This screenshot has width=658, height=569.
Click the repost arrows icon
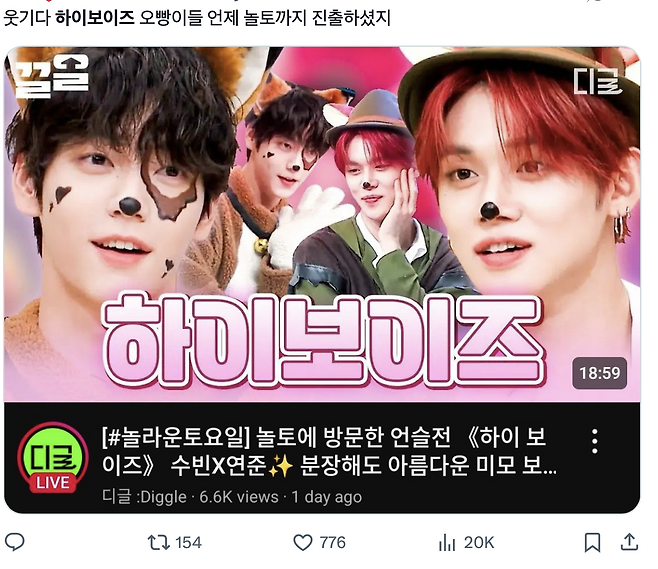coord(159,543)
